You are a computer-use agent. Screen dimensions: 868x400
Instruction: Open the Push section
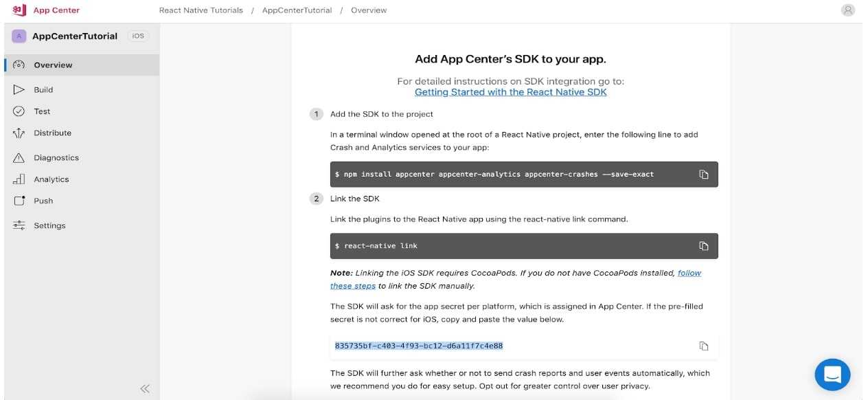(x=82, y=201)
